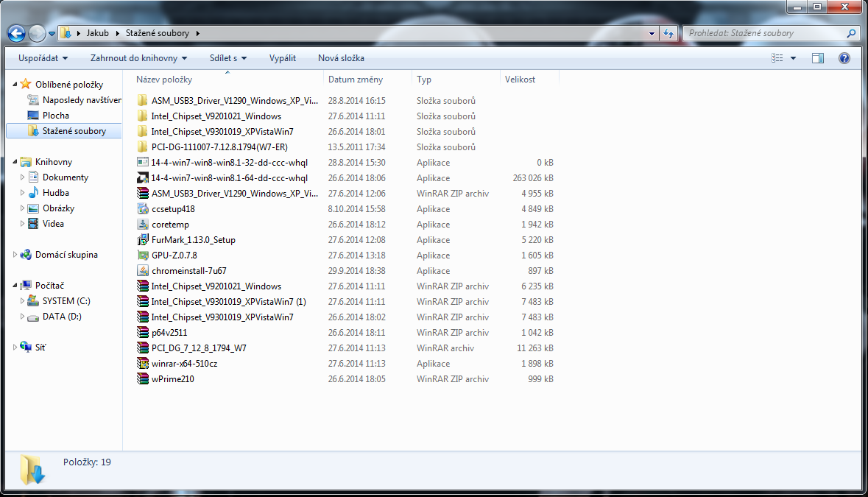Viewport: 868px width, 497px height.
Task: Expand the Dokumenty library node
Action: click(x=22, y=177)
